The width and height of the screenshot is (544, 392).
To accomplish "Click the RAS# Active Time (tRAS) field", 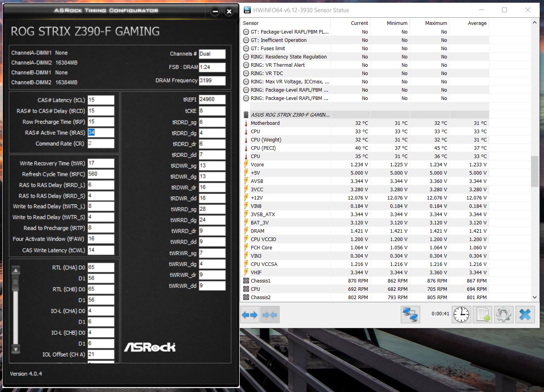I will tap(100, 132).
